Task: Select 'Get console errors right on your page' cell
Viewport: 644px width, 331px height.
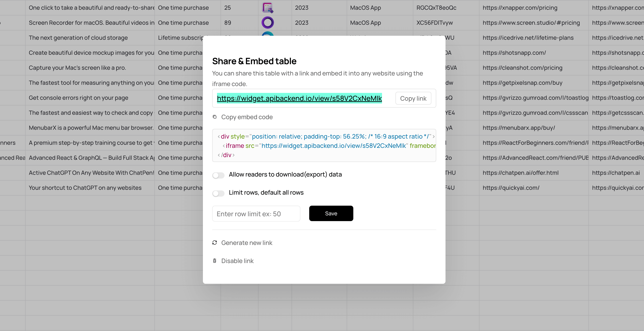Action: click(90, 98)
